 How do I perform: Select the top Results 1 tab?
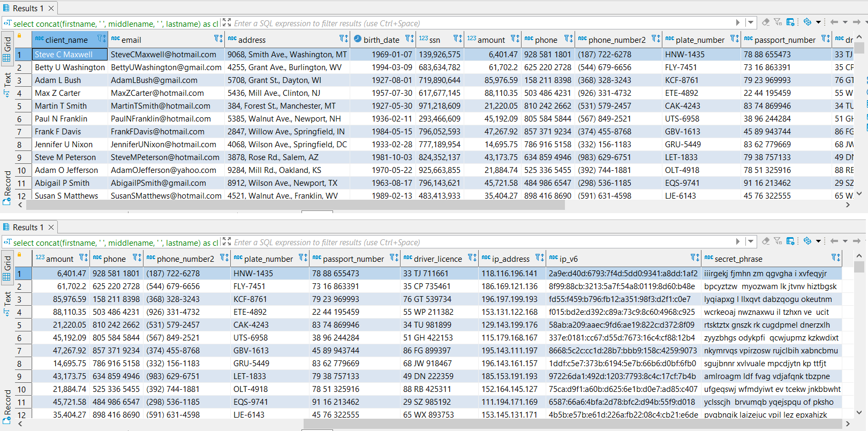pyautogui.click(x=28, y=8)
